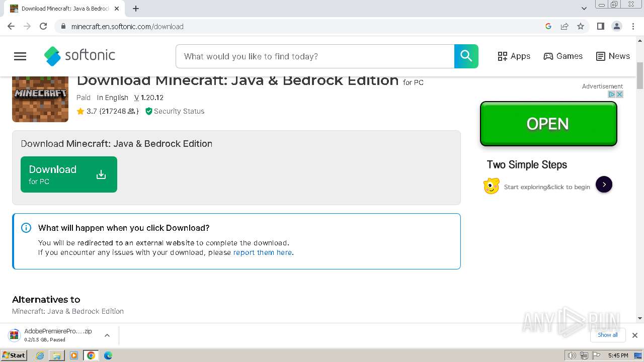Expand the AdobePremierePro download options chevron
This screenshot has height=362, width=644.
click(107, 335)
